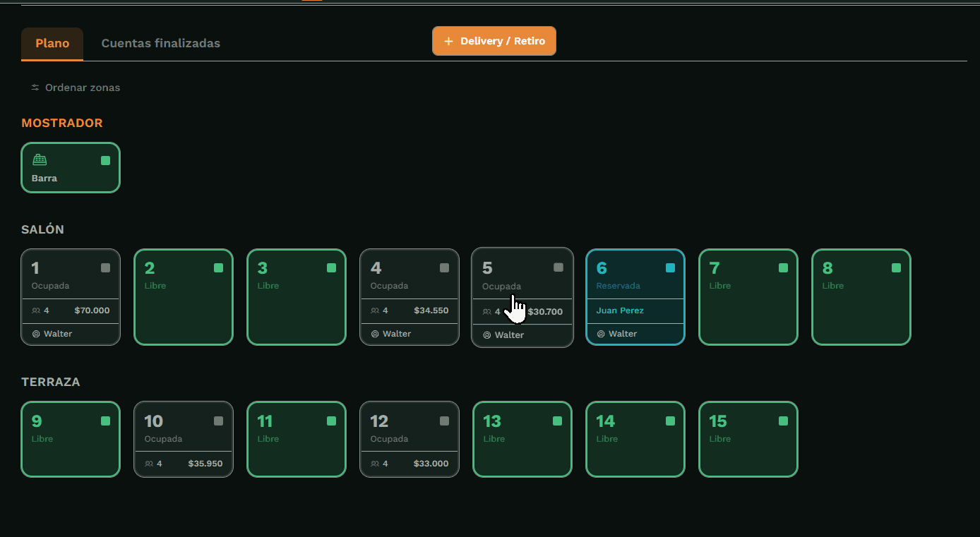The width and height of the screenshot is (980, 537).
Task: Click the guests icon on table 4
Action: [375, 310]
